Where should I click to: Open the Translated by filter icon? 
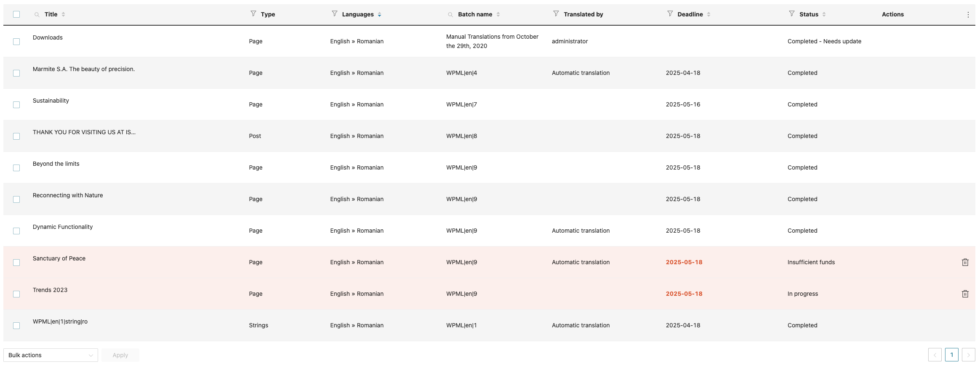click(x=556, y=14)
